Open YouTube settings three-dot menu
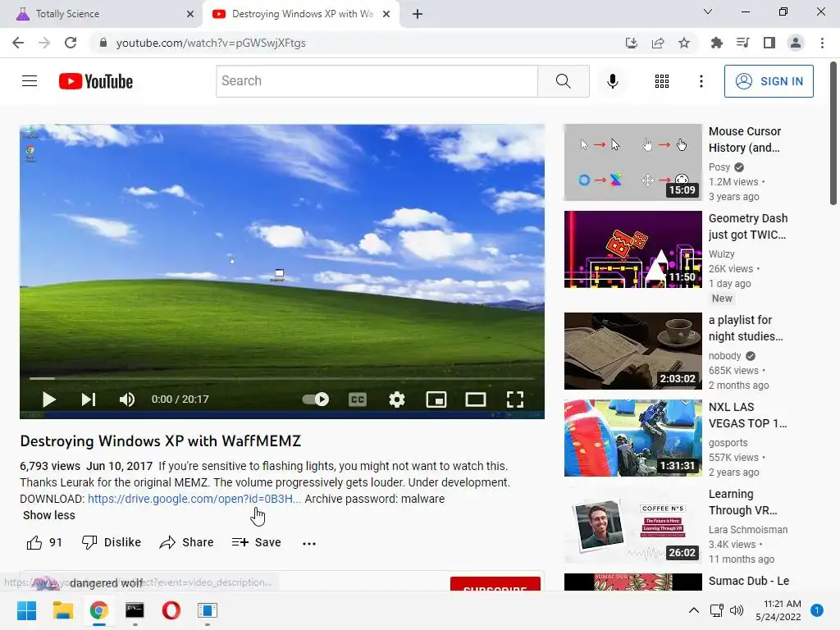 [701, 81]
